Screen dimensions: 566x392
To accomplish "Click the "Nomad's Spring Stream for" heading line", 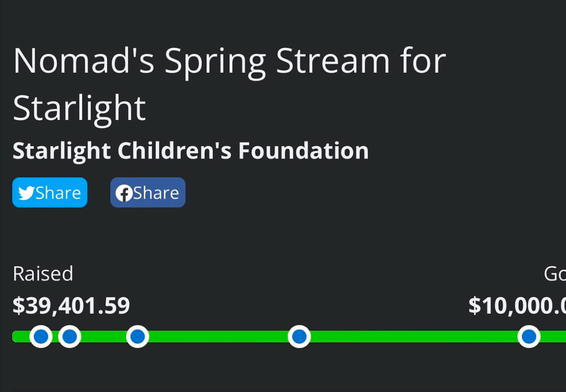I will tap(229, 61).
